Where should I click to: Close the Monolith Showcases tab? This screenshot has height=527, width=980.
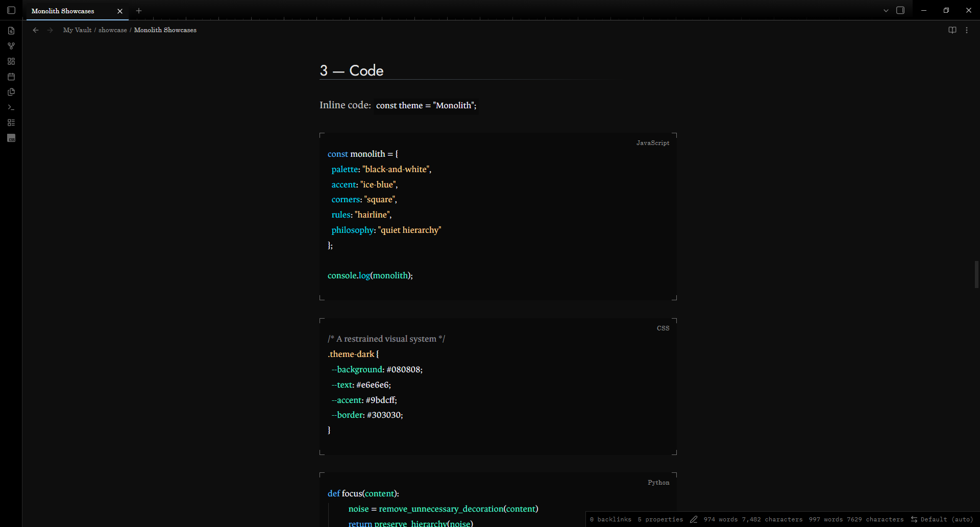[120, 11]
